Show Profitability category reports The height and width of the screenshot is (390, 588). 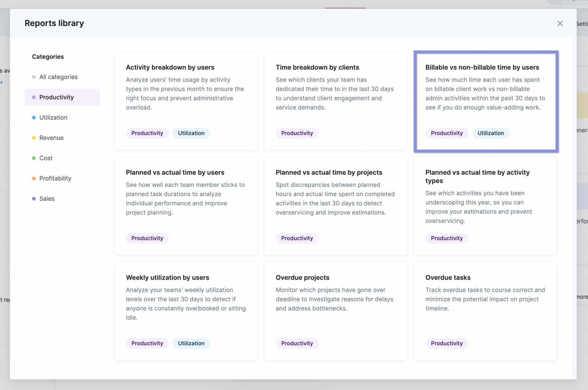55,179
